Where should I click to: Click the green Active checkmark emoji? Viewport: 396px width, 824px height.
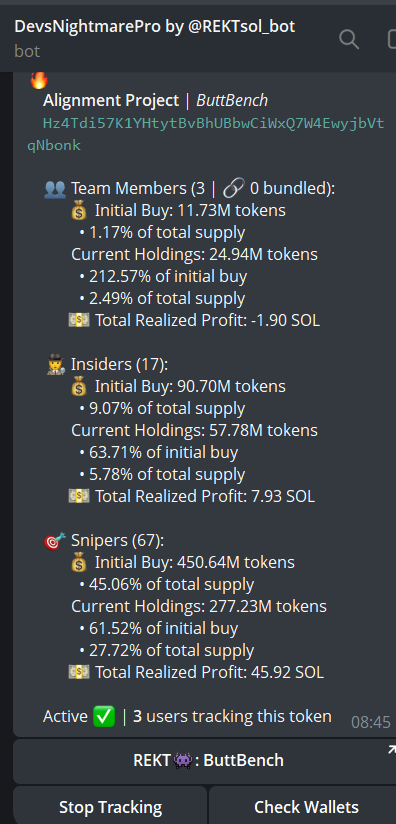click(103, 716)
